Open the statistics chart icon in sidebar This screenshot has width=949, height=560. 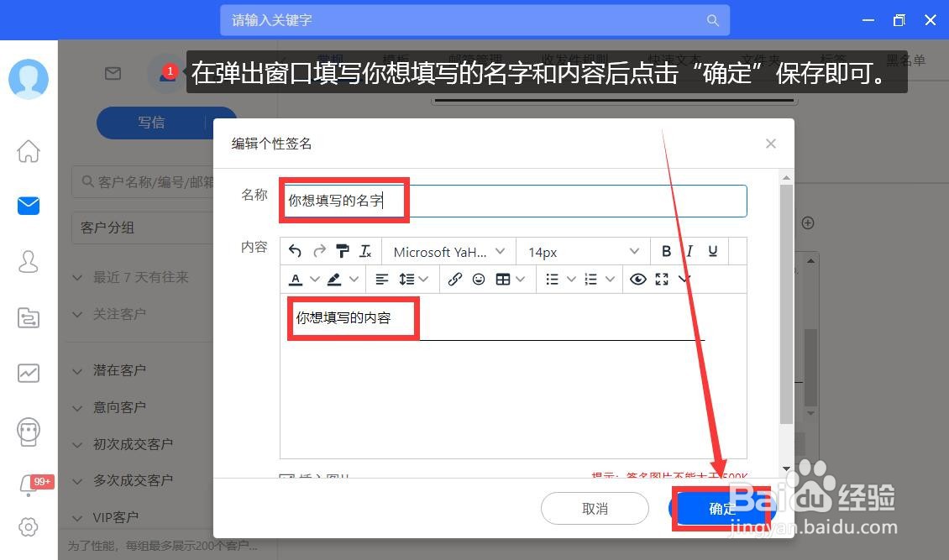[x=29, y=373]
